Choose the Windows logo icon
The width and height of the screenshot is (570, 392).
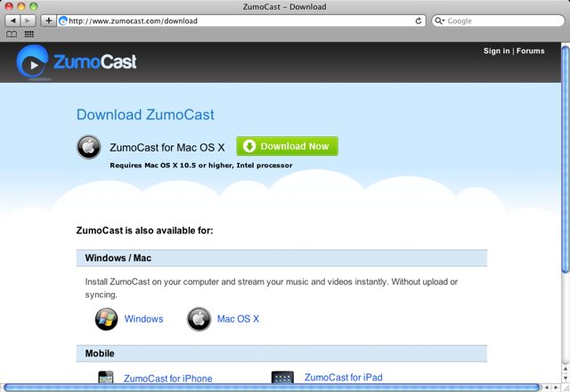tap(106, 319)
